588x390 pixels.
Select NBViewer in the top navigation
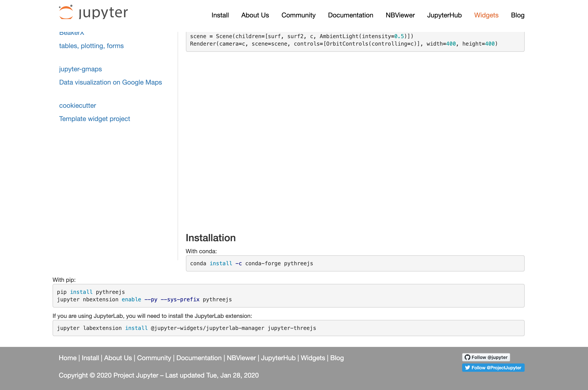coord(400,15)
